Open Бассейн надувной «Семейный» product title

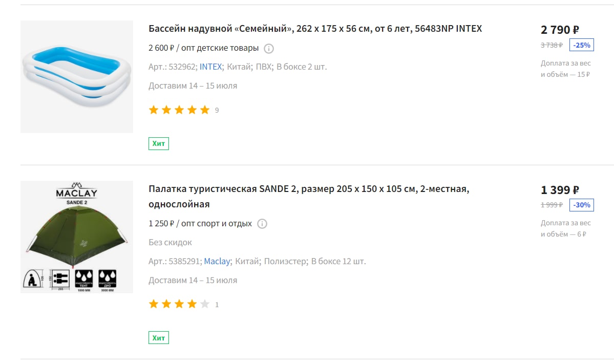pyautogui.click(x=315, y=29)
